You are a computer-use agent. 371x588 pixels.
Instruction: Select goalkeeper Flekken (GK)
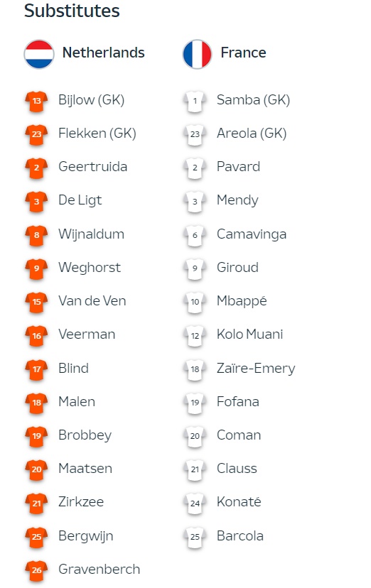[97, 134]
